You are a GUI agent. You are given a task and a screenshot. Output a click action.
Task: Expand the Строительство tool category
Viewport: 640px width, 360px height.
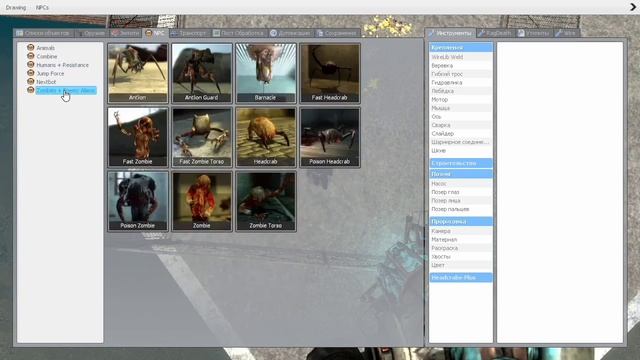click(461, 163)
